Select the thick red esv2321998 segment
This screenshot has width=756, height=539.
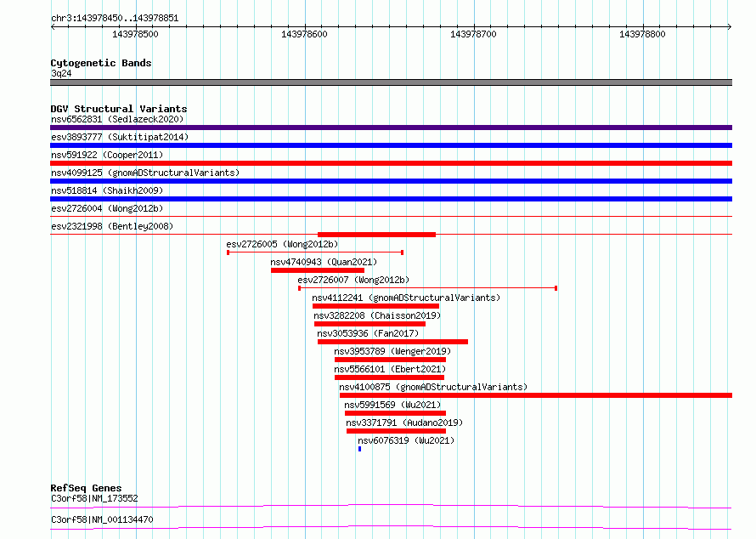(376, 235)
